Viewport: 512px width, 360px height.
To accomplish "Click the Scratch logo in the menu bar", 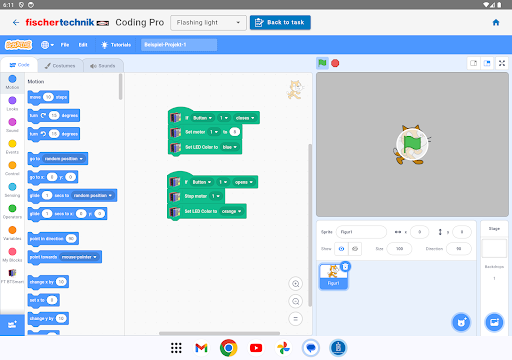I will 18,45.
